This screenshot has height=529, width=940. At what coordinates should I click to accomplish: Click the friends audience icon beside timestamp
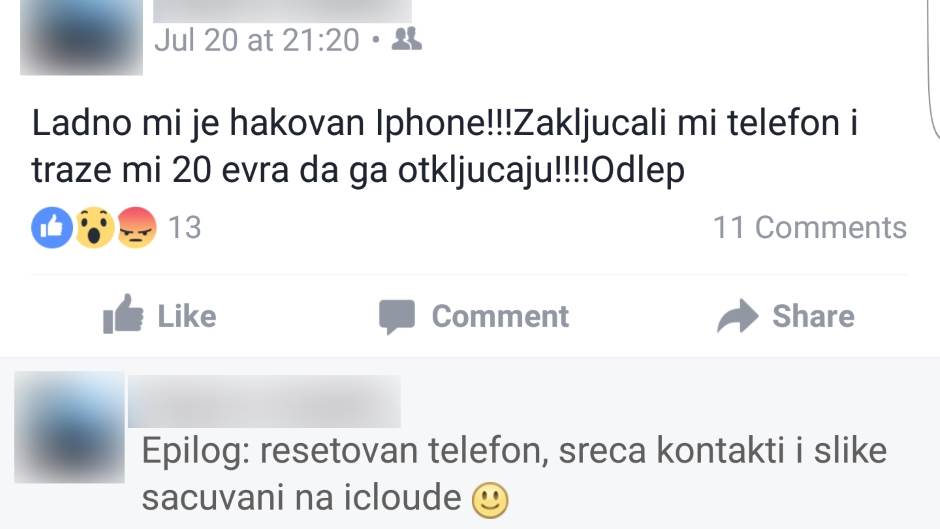[x=406, y=40]
